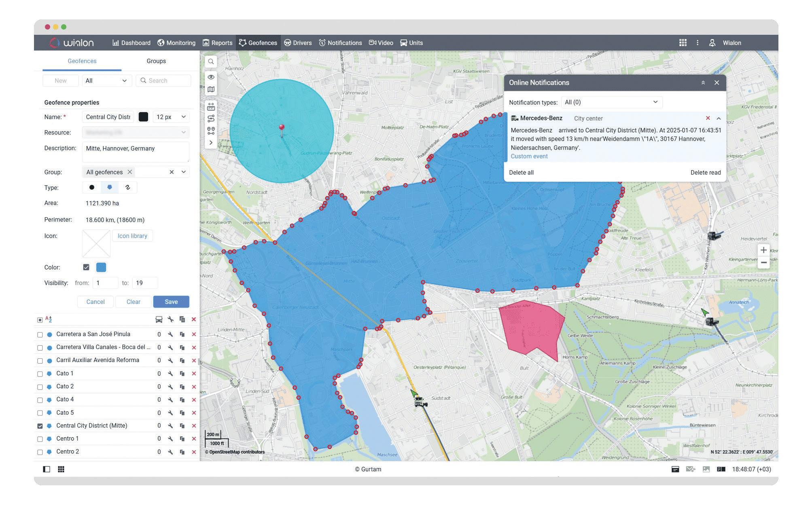Select the polygon geofence type icon
The height and width of the screenshot is (510, 812).
point(109,188)
